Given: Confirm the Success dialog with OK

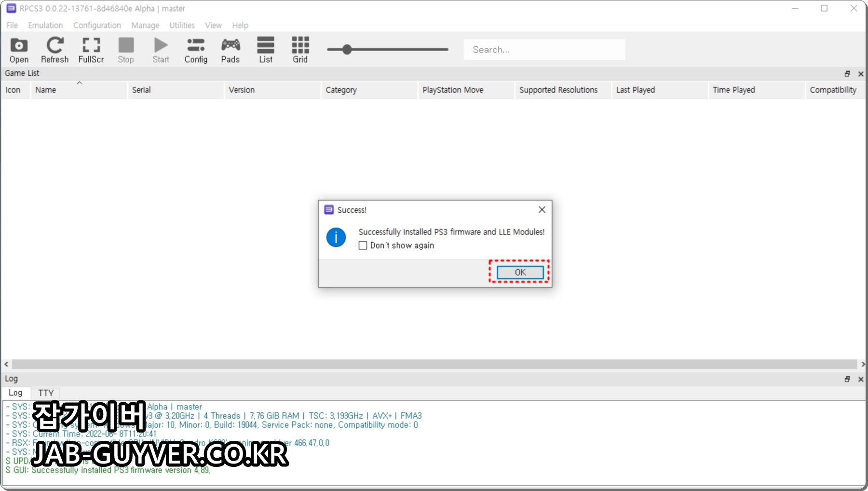Looking at the screenshot, I should tap(520, 272).
